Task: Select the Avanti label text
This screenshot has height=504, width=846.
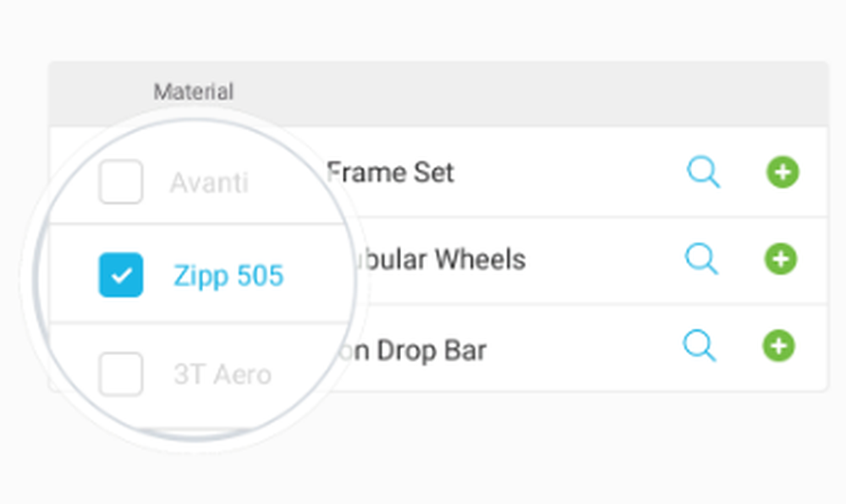Action: (x=209, y=183)
